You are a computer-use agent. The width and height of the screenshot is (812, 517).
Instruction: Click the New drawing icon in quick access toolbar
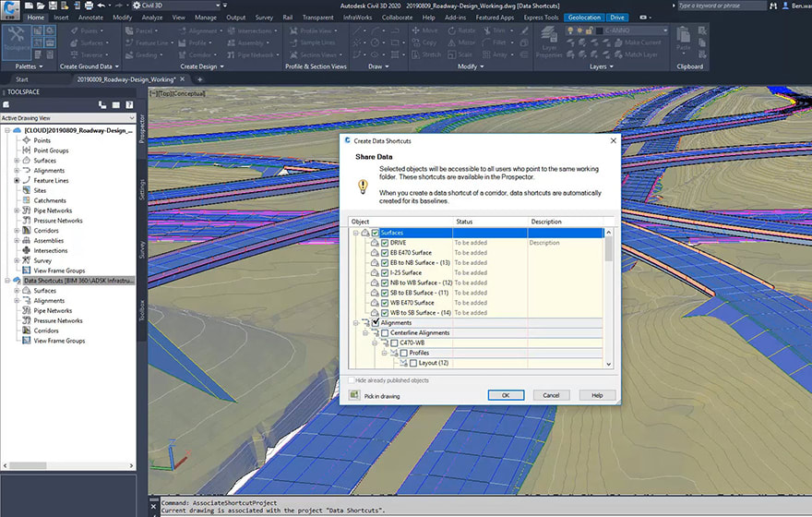click(30, 6)
